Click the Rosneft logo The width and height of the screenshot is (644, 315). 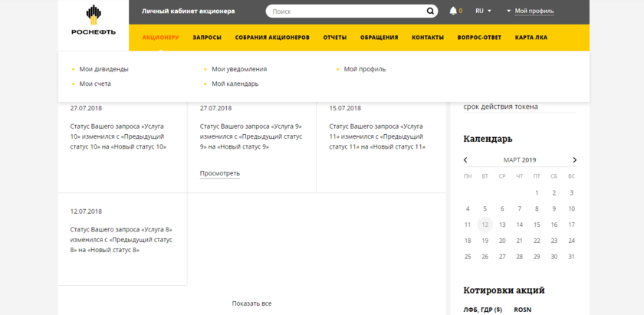93,21
